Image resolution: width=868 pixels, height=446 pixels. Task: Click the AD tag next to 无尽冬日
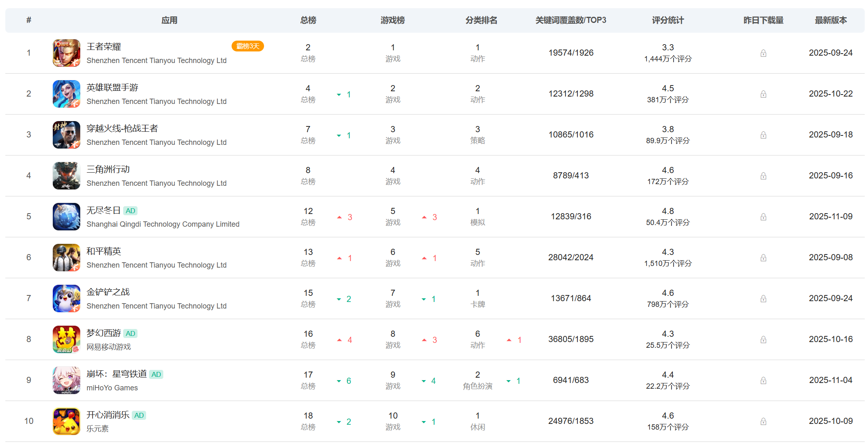130,211
